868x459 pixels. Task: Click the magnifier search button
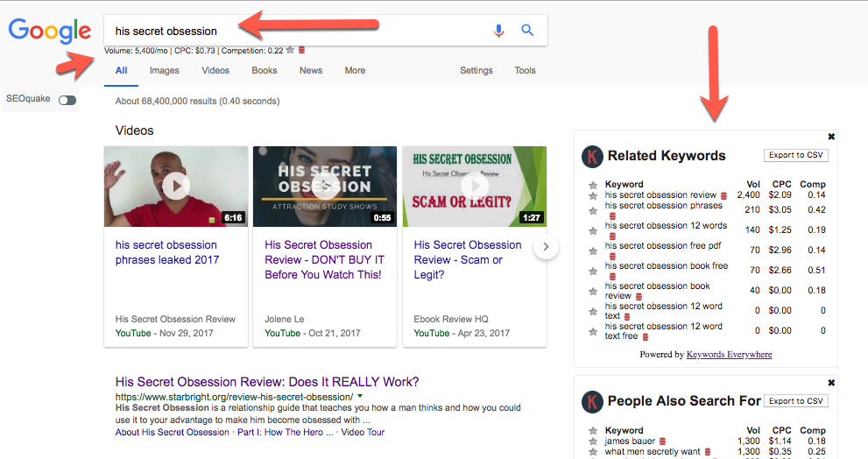click(x=527, y=31)
